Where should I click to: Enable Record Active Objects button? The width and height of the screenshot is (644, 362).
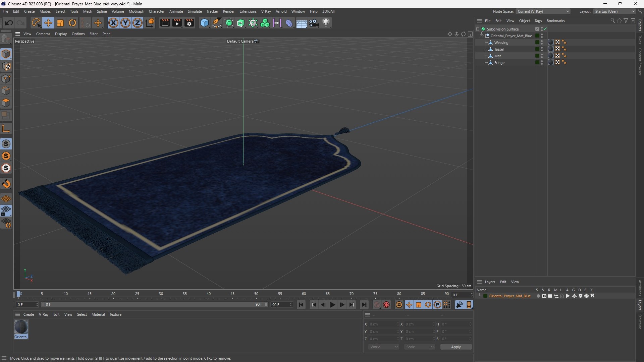pos(386,305)
